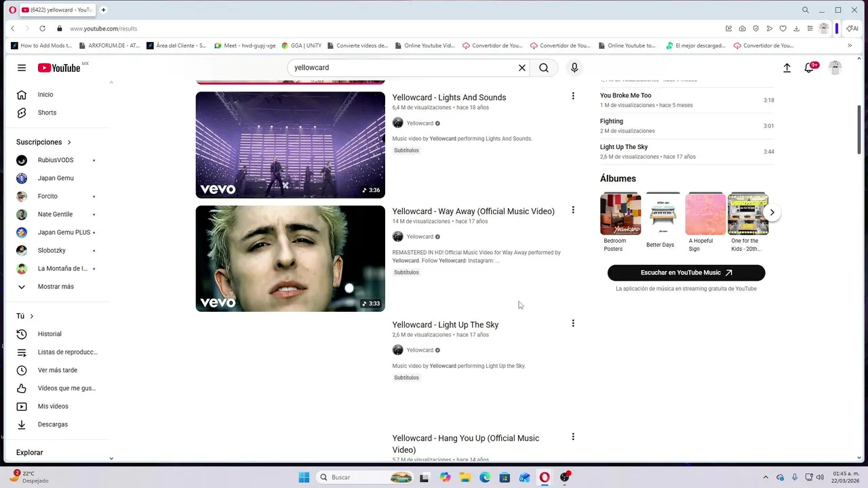Open File Explorer from the taskbar
The image size is (868, 488).
[x=465, y=477]
